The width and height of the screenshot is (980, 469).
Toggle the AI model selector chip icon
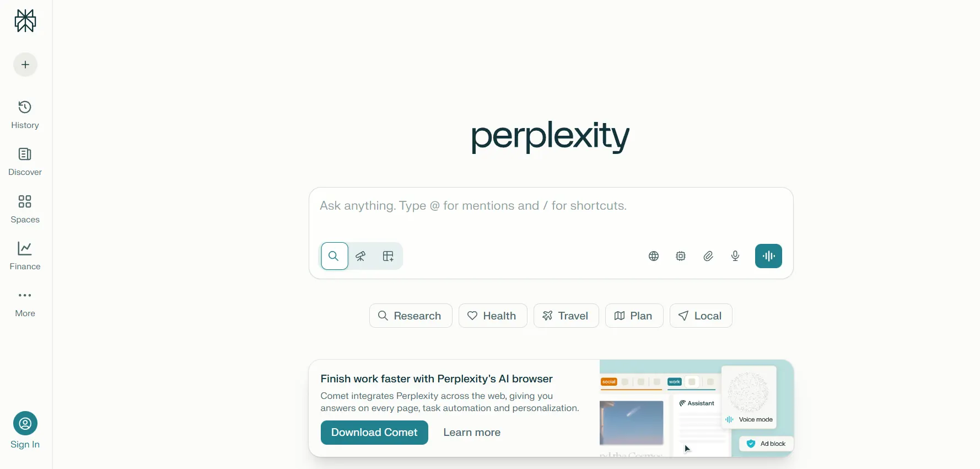click(681, 256)
